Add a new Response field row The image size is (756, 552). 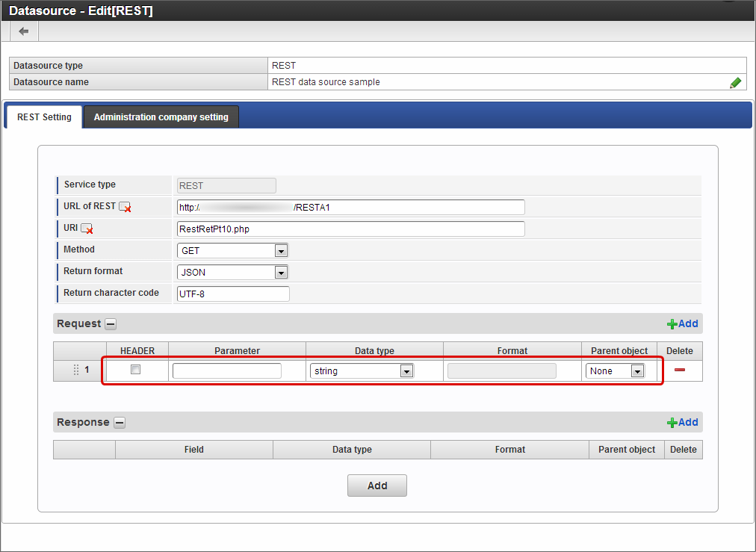coord(682,422)
